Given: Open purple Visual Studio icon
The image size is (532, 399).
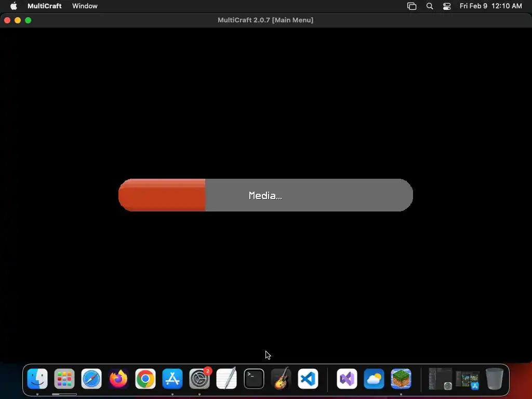Looking at the screenshot, I should tap(347, 378).
